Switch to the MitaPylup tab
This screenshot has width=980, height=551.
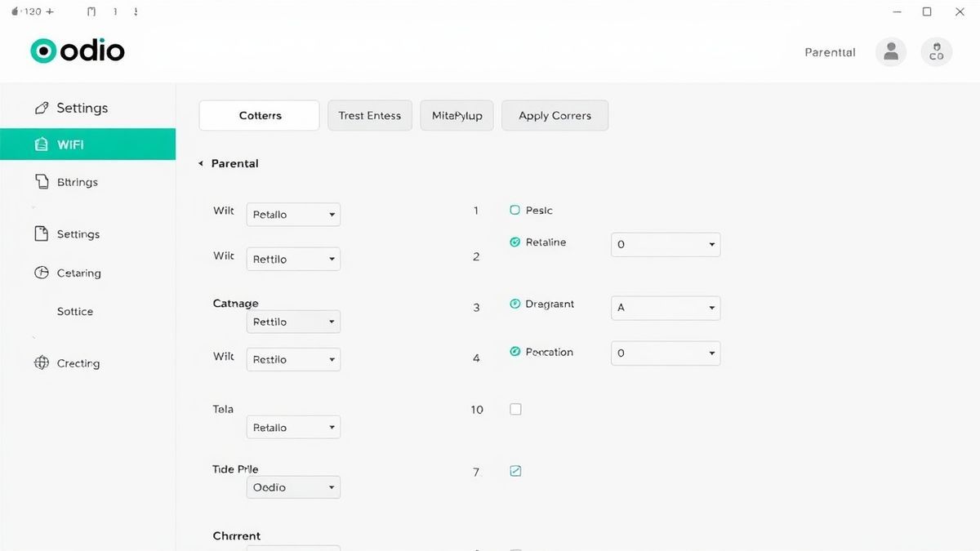(457, 116)
